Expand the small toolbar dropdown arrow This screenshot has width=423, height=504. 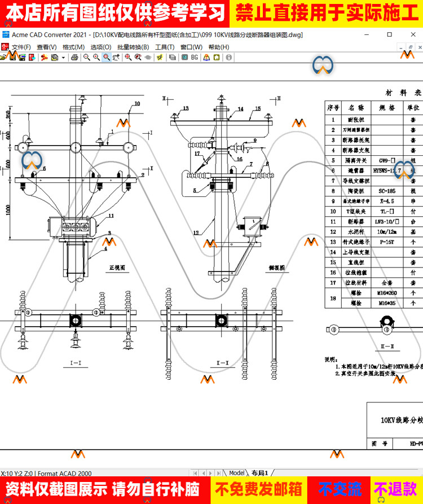pos(63,57)
